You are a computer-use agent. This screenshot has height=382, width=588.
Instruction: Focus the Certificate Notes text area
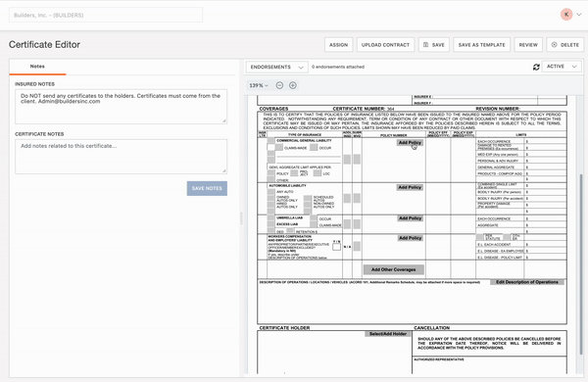(x=121, y=157)
